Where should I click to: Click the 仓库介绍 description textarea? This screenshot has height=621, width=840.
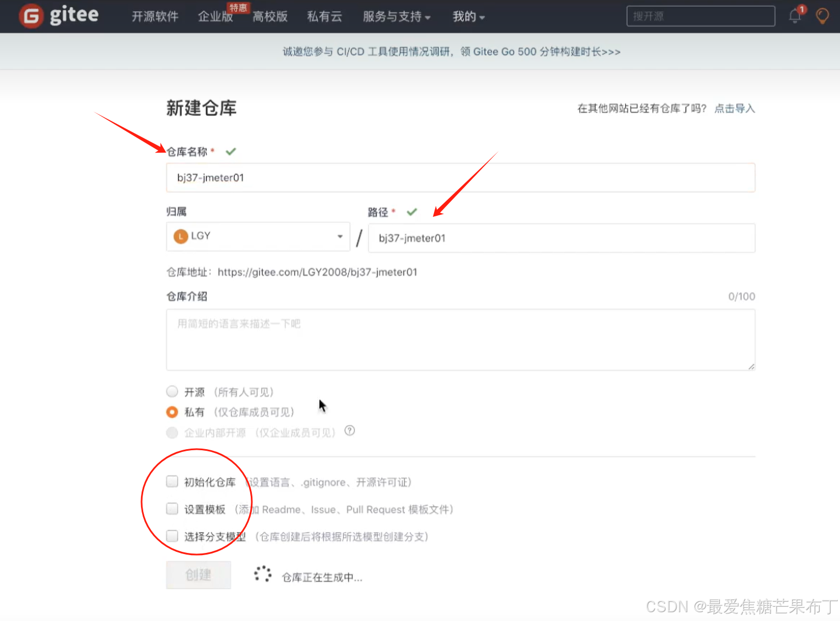(460, 340)
